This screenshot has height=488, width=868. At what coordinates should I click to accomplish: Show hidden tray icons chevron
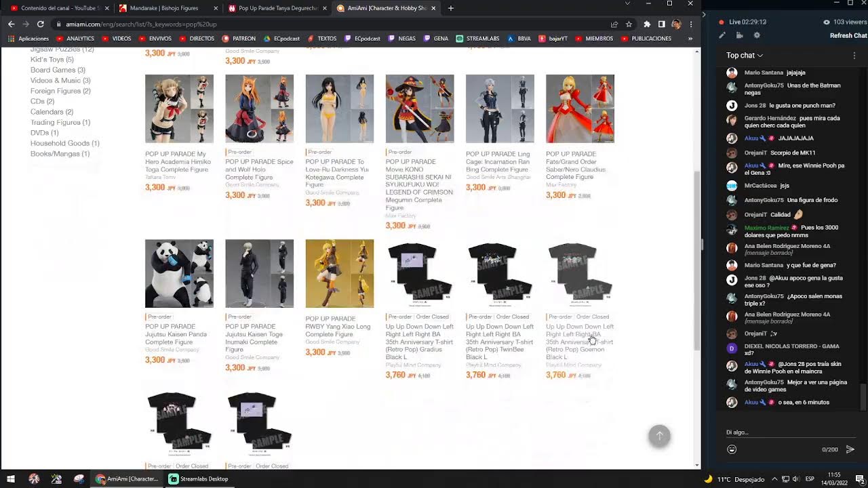point(774,479)
